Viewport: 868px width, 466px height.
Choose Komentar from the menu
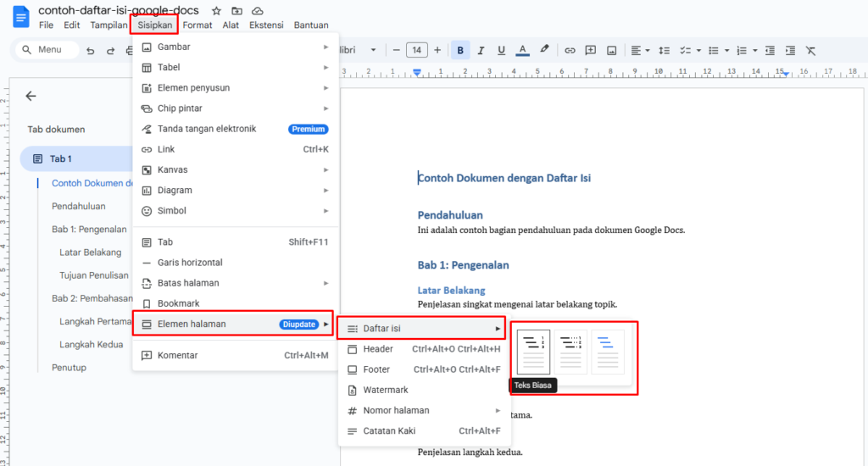click(x=236, y=355)
